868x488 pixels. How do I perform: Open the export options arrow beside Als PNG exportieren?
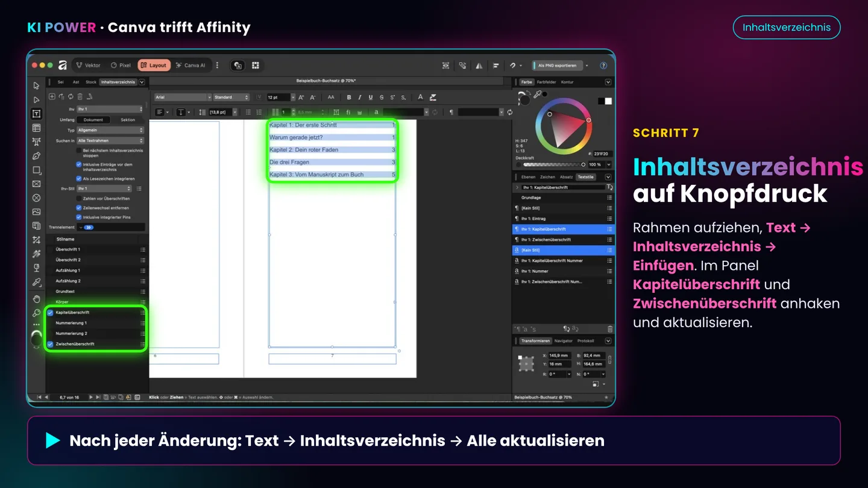point(587,65)
